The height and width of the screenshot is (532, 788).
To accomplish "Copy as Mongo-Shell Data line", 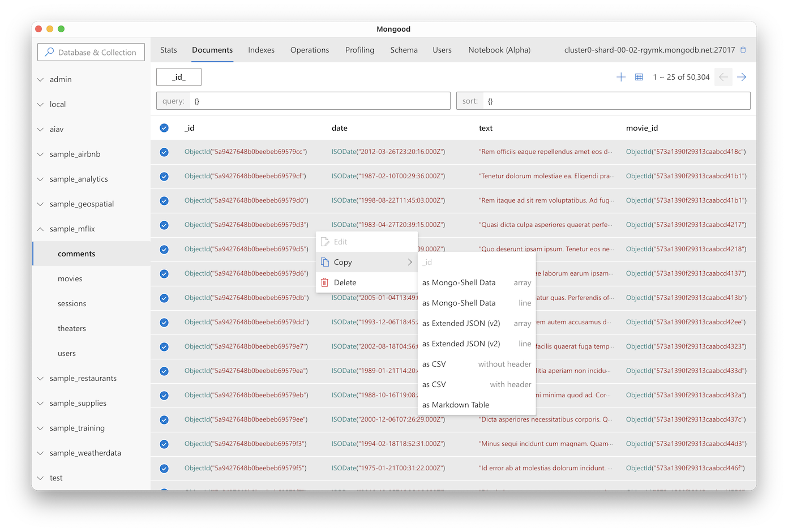I will pyautogui.click(x=477, y=303).
